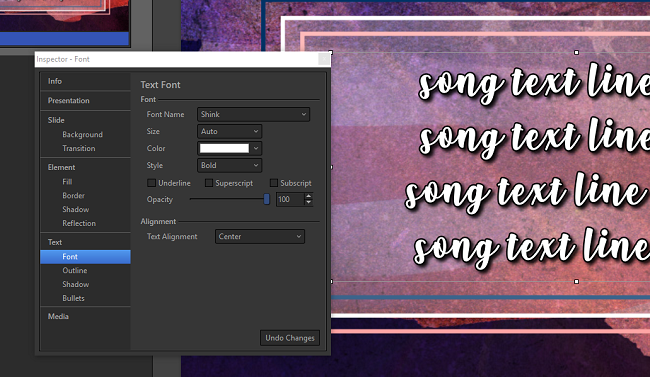Open Text Shadow settings

(x=75, y=284)
